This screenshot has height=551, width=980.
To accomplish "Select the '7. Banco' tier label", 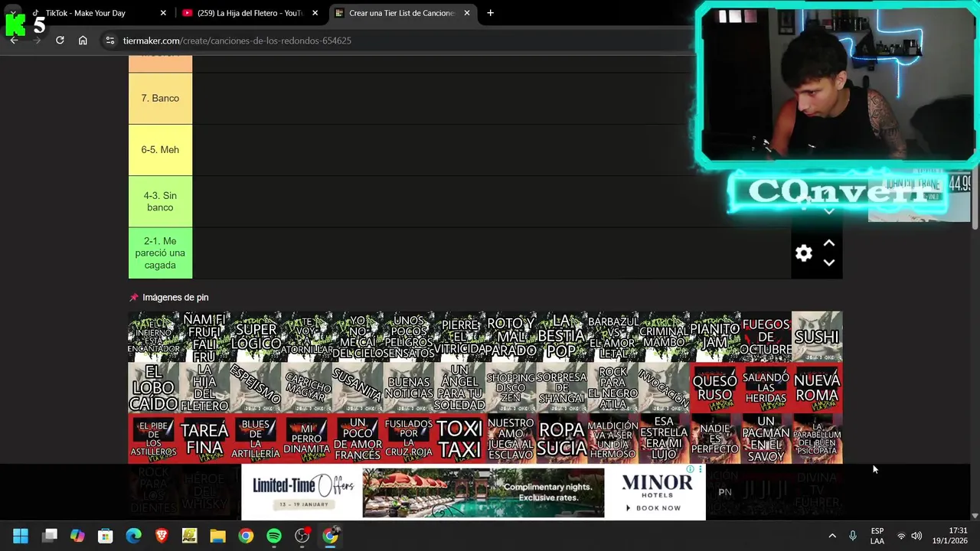I will [x=160, y=98].
